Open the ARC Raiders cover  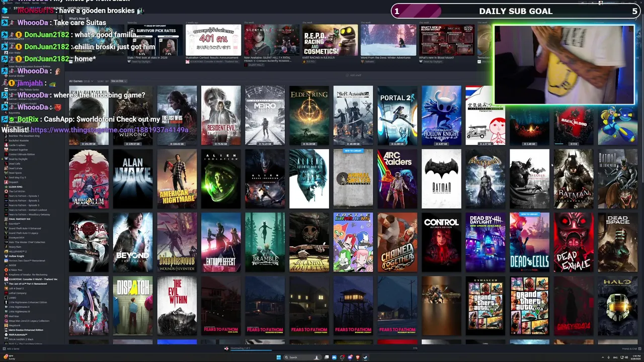coord(397,179)
